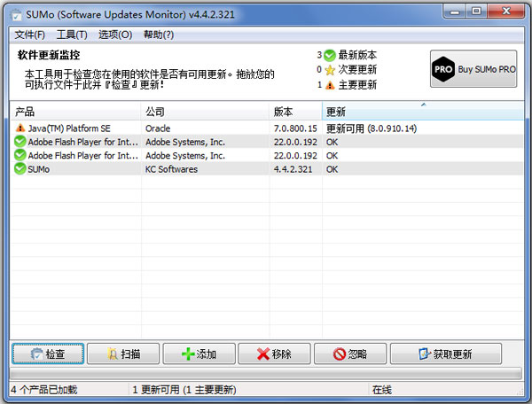This screenshot has height=404, width=532.
Task: Click the version cell 4.4.2.321
Action: pos(293,169)
